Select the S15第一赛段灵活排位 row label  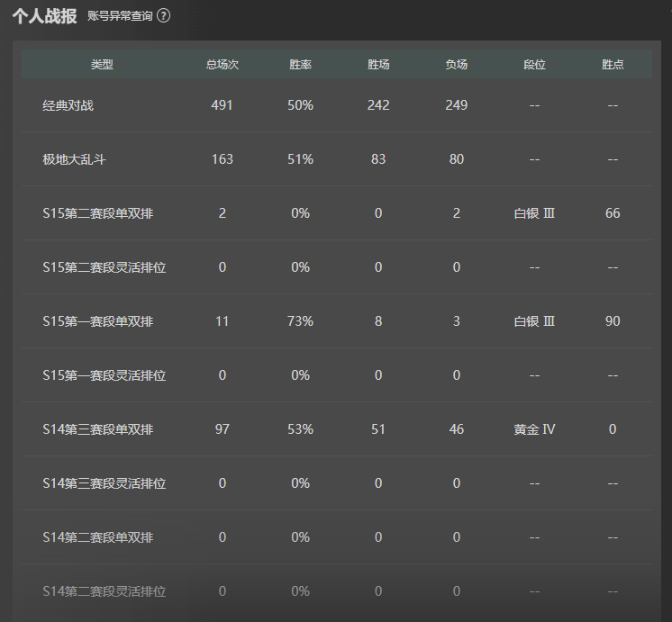[104, 375]
